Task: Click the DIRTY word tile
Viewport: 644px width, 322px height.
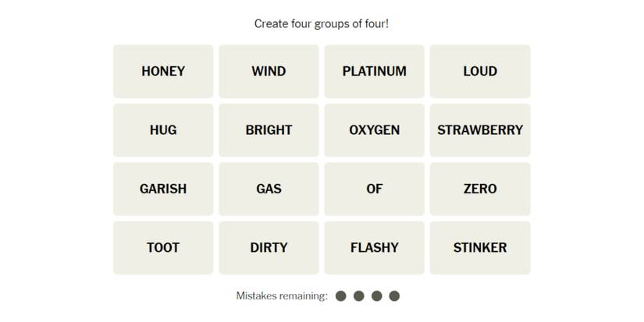Action: 269,248
